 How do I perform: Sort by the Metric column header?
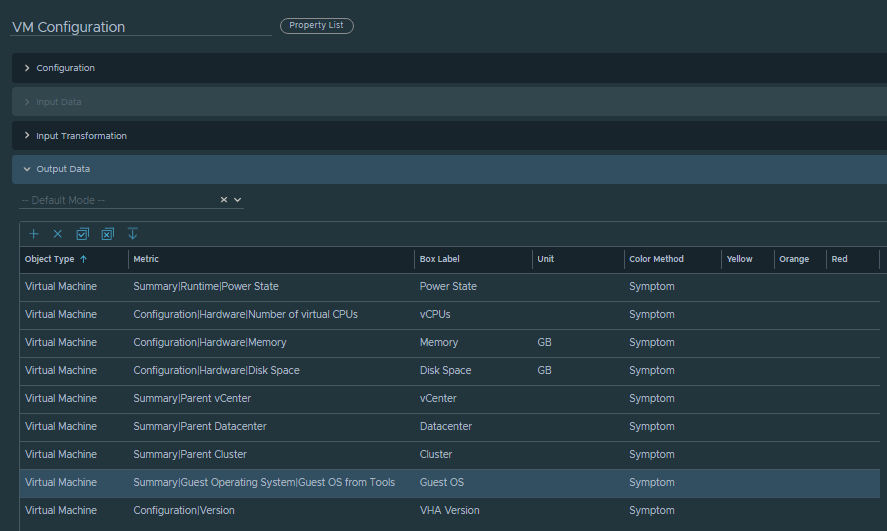tap(146, 259)
